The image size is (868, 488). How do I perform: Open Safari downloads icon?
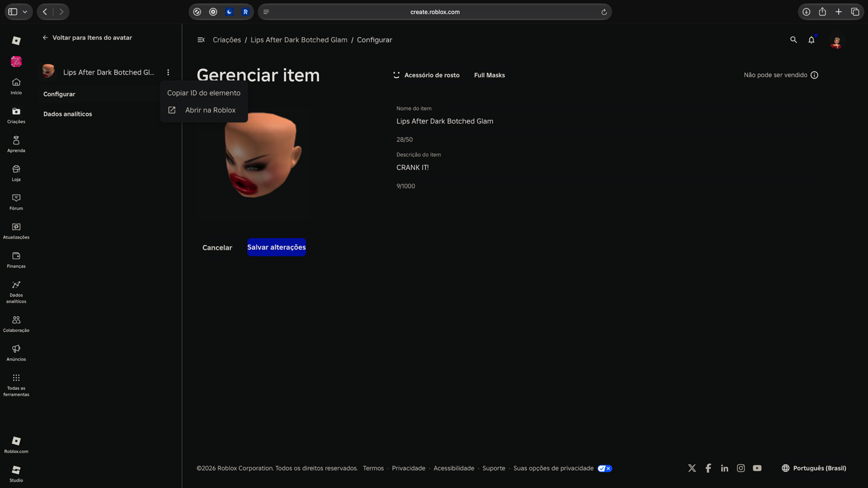click(x=806, y=12)
